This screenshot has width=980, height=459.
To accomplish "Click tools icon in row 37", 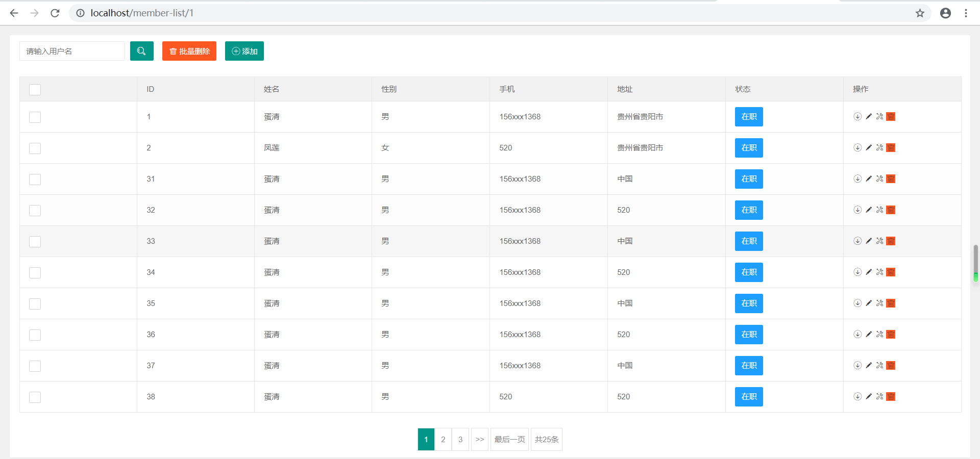I will tap(879, 365).
